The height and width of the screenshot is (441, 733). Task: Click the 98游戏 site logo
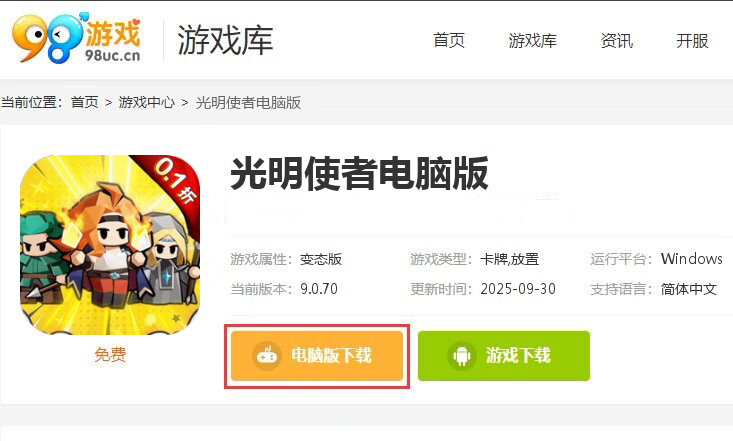77,38
